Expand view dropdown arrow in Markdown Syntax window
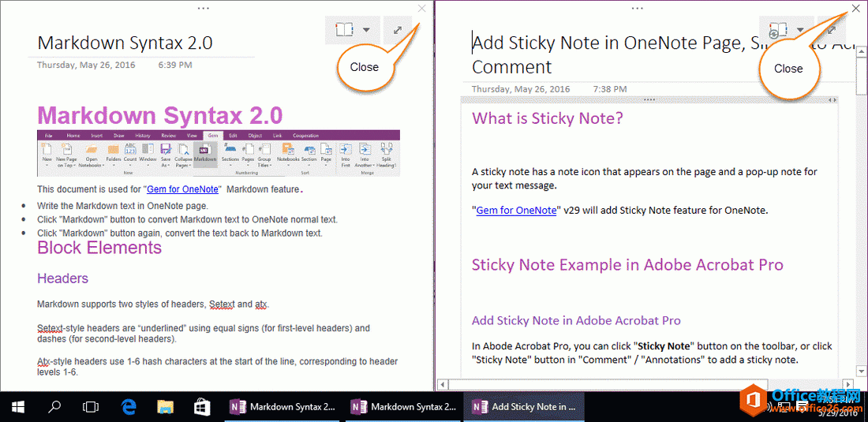The width and height of the screenshot is (868, 422). tap(366, 31)
